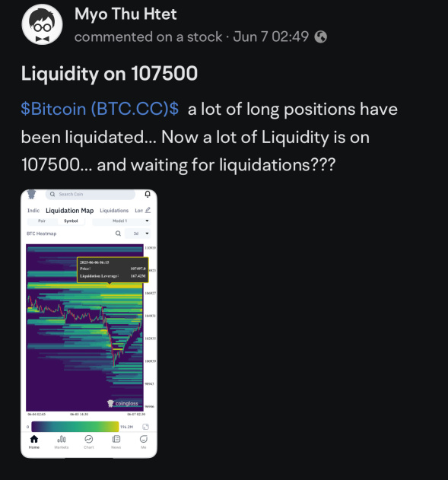Expand the Model 1 dropdown
This screenshot has height=480, width=448.
click(x=122, y=221)
